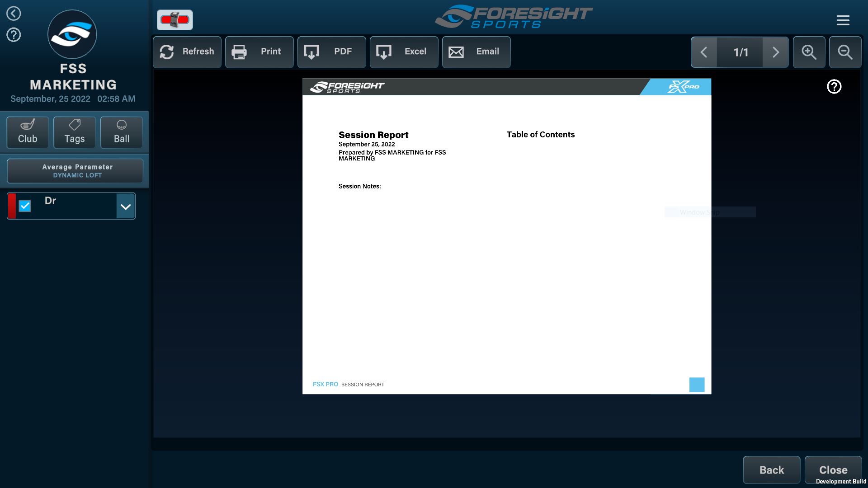Go to previous report page
This screenshot has height=488, width=868.
point(704,52)
